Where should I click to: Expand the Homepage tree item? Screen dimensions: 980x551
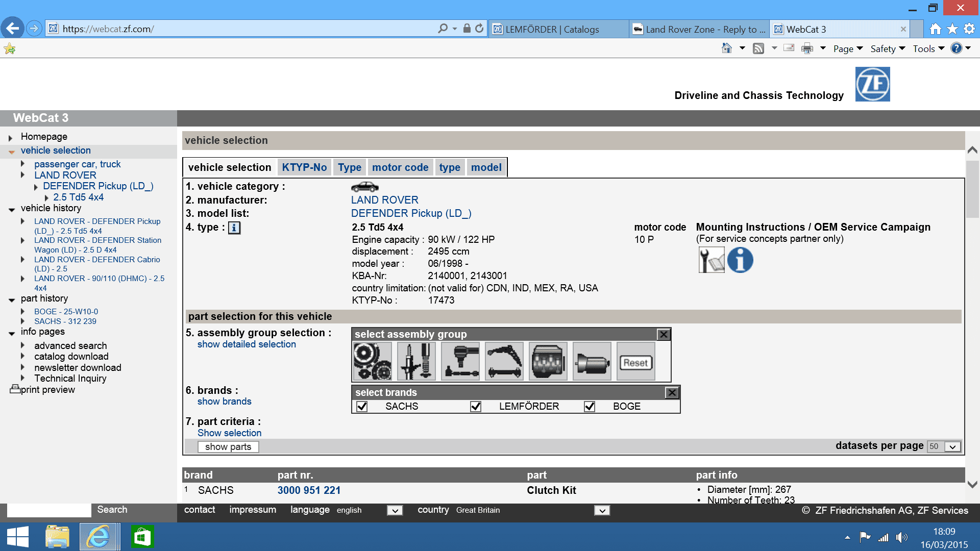(x=10, y=138)
